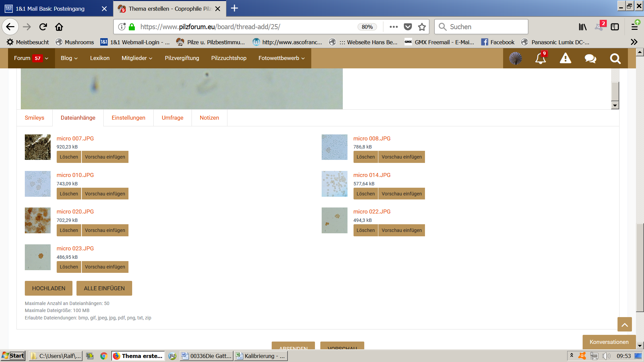
Task: Bookmark page with the star icon
Action: (422, 27)
